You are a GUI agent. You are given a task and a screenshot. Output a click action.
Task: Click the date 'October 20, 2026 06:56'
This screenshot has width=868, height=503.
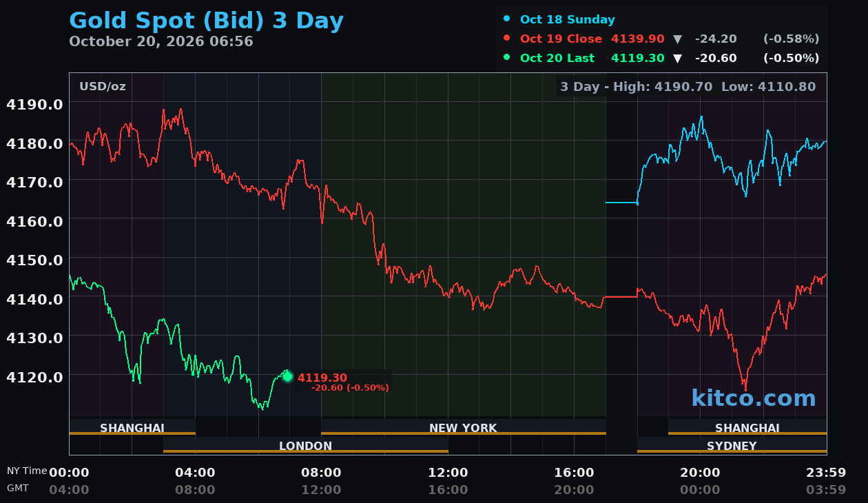(161, 41)
